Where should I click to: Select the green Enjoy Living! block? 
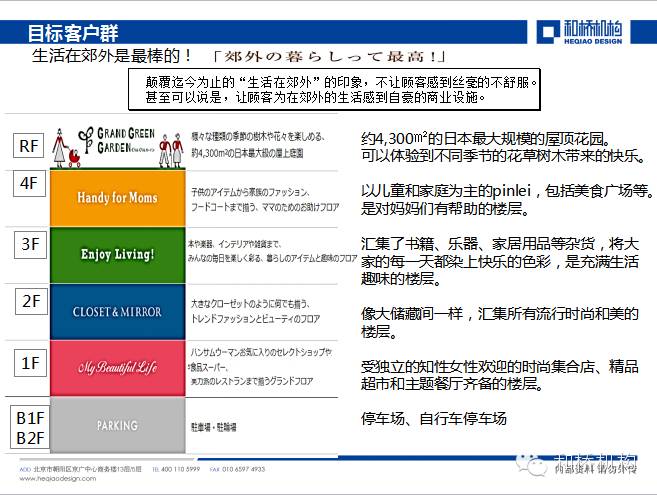coord(118,255)
